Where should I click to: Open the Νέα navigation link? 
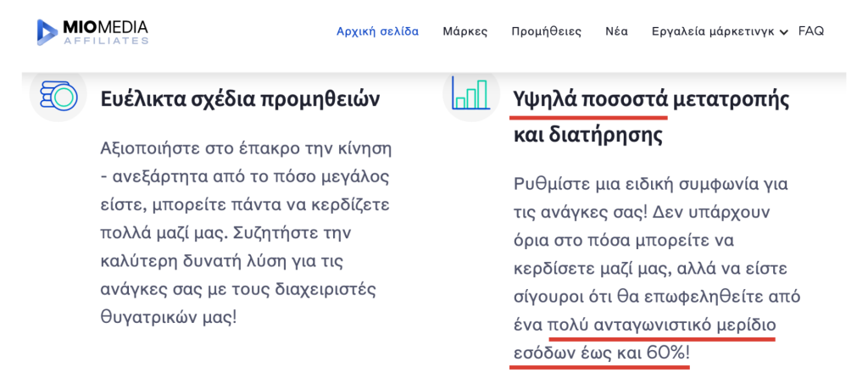(x=616, y=31)
